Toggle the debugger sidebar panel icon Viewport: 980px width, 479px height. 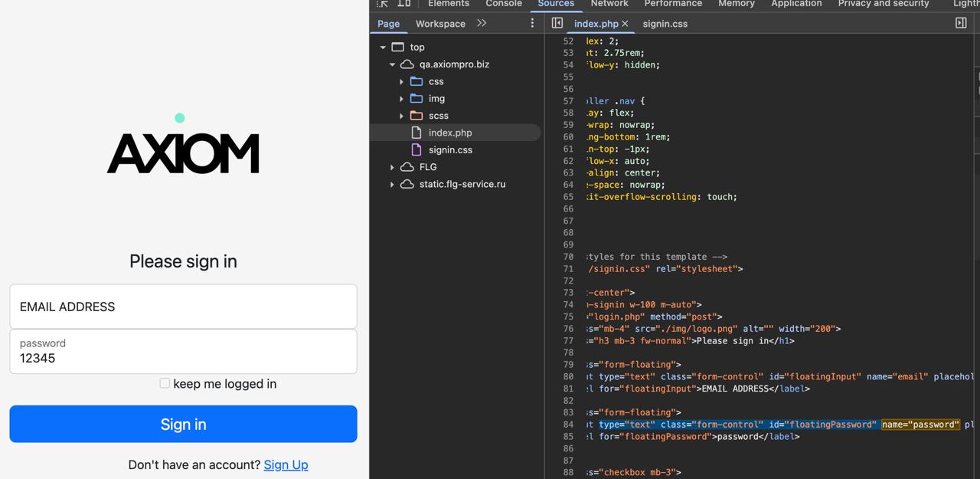[961, 24]
